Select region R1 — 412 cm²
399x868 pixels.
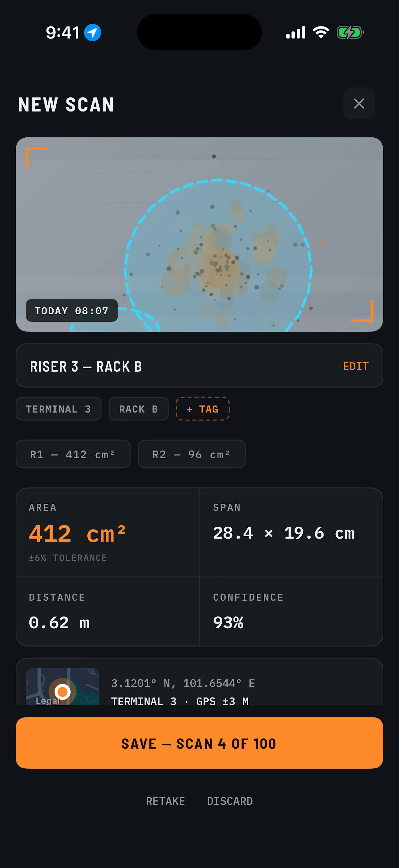73,454
